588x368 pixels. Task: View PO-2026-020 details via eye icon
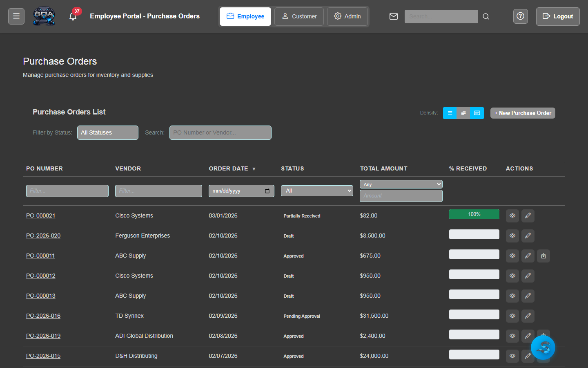pyautogui.click(x=512, y=236)
